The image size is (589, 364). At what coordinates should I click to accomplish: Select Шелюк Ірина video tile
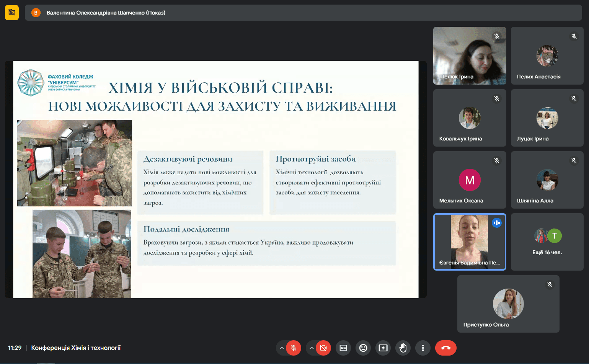(470, 55)
